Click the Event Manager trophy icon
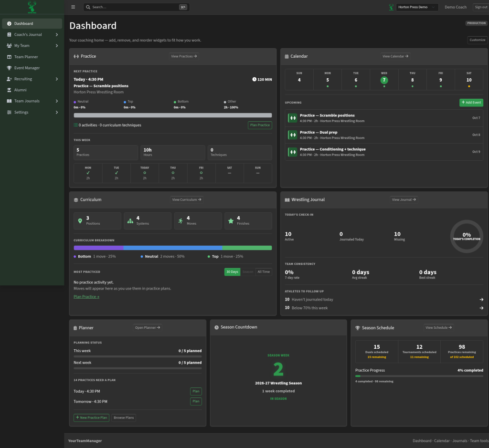The image size is (489, 448). click(9, 68)
